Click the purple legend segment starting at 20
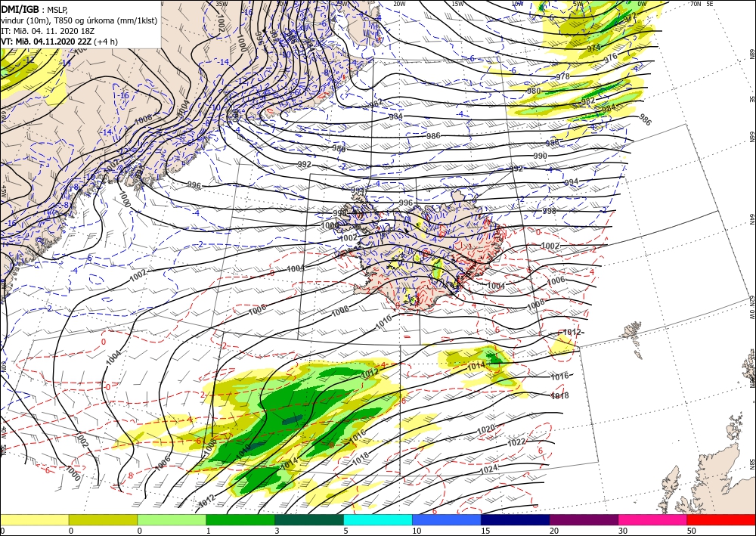Viewport: 756px width, 536px height. [x=584, y=519]
